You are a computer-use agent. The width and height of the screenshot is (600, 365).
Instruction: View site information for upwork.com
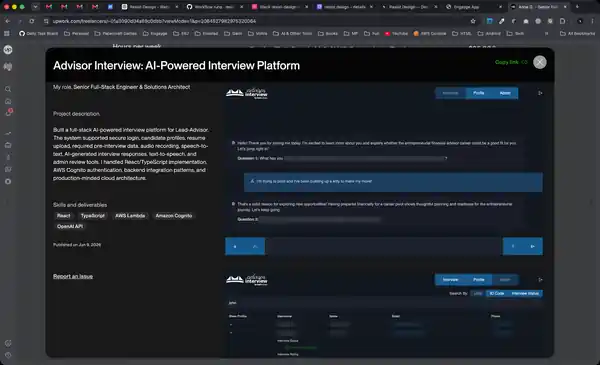click(x=46, y=21)
